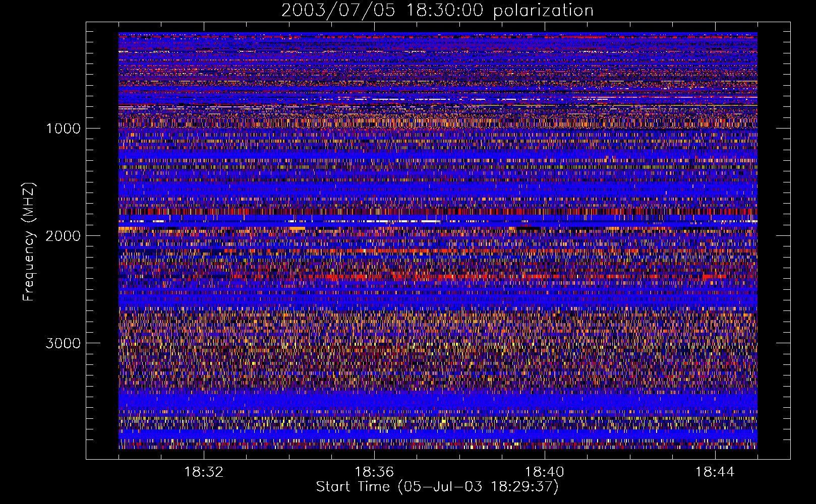Click the 18:36 time tick label
816x504 pixels.
coord(374,472)
